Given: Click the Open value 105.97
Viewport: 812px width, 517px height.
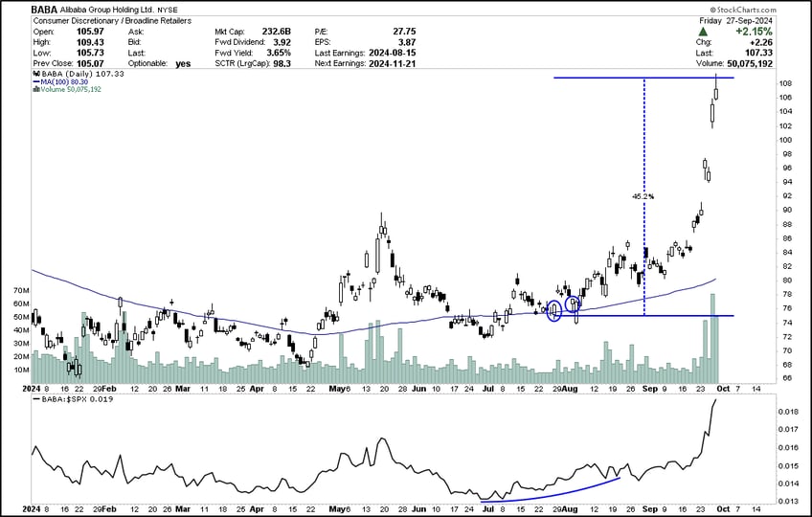Looking at the screenshot, I should pyautogui.click(x=90, y=32).
